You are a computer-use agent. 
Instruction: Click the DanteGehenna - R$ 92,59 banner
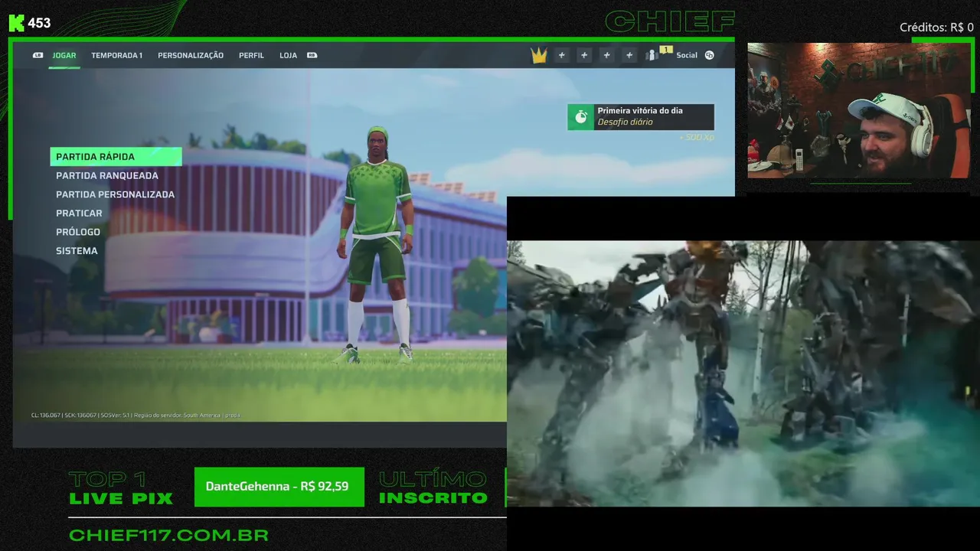click(279, 487)
